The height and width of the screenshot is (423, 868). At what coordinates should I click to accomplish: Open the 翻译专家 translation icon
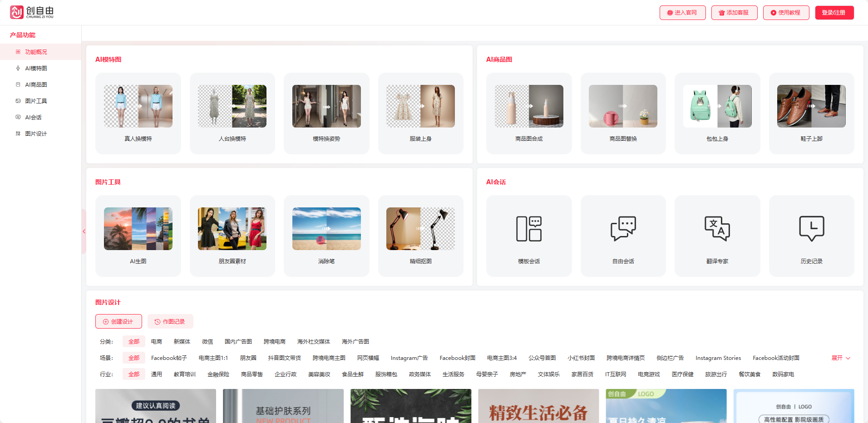click(x=717, y=229)
